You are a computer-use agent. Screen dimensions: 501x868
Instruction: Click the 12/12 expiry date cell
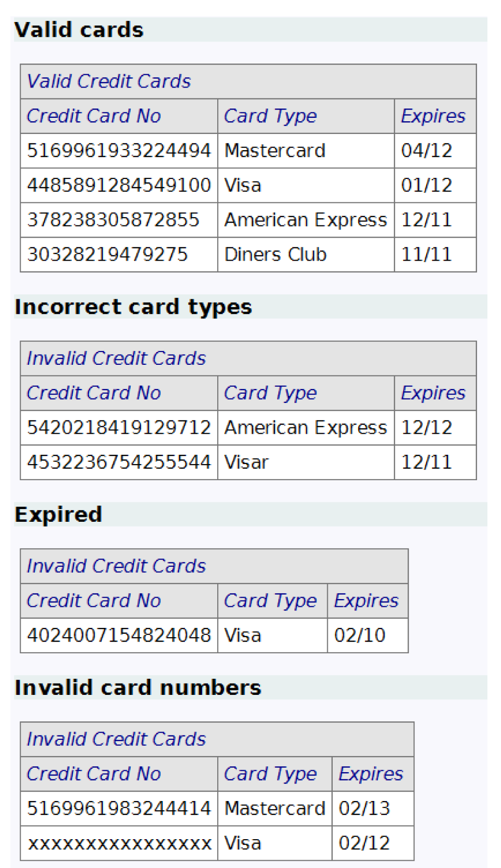(427, 428)
